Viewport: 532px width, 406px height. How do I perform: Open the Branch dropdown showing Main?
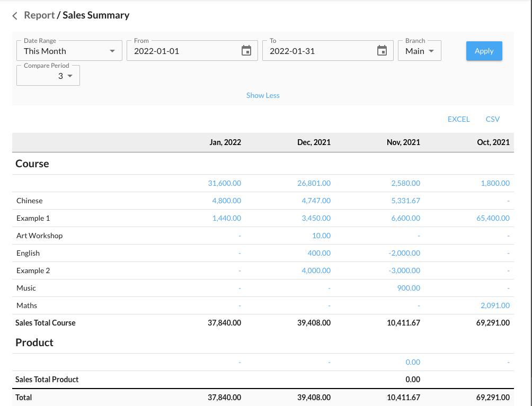(x=419, y=51)
